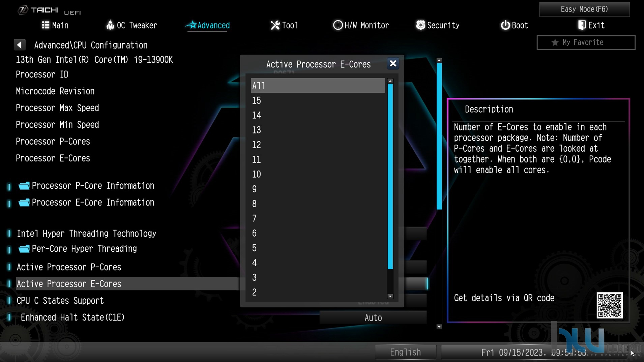The image size is (644, 362).
Task: Select CPU C States Support setting
Action: (60, 301)
